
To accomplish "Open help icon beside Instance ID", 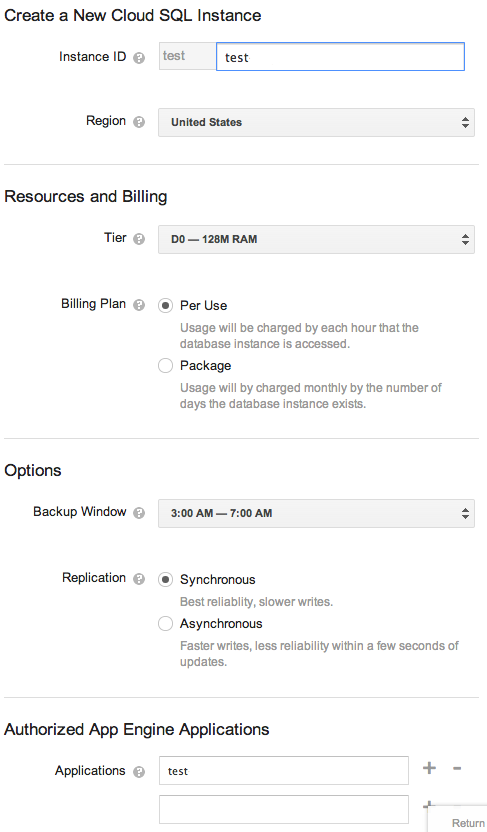I will [x=139, y=58].
